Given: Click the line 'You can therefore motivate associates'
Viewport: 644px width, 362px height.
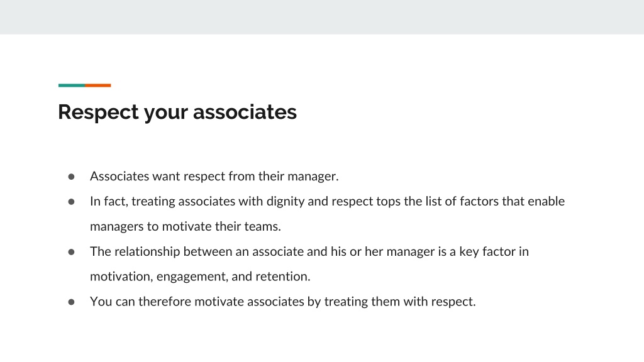Looking at the screenshot, I should [x=282, y=302].
